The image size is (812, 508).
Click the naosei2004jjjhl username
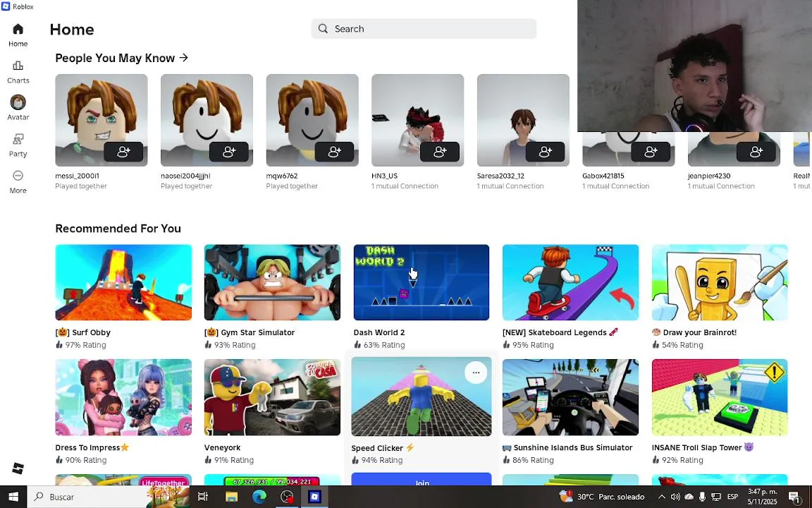pyautogui.click(x=185, y=176)
